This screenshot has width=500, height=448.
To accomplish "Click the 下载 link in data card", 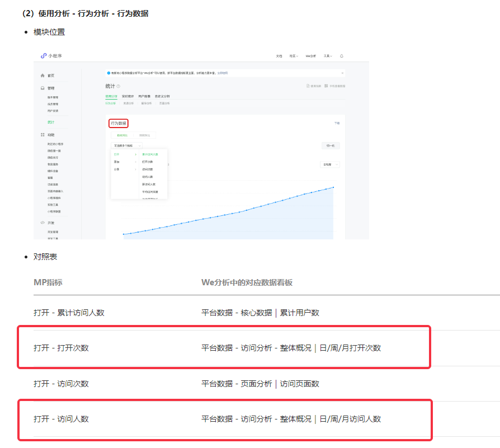I will pyautogui.click(x=337, y=123).
